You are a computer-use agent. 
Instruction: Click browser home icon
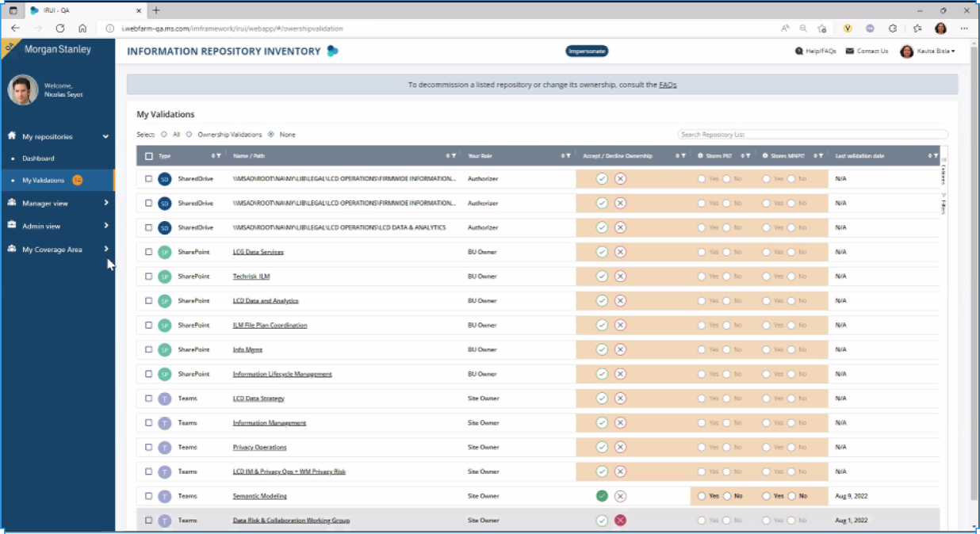(x=82, y=28)
